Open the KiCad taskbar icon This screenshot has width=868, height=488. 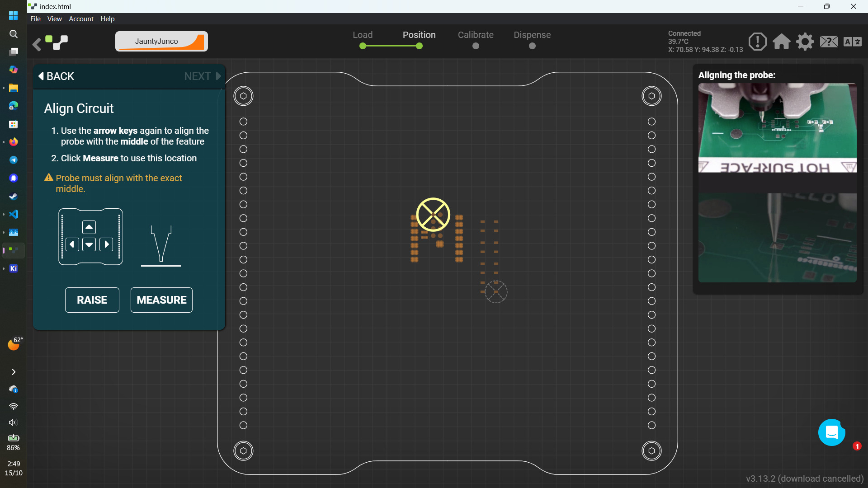tap(14, 268)
